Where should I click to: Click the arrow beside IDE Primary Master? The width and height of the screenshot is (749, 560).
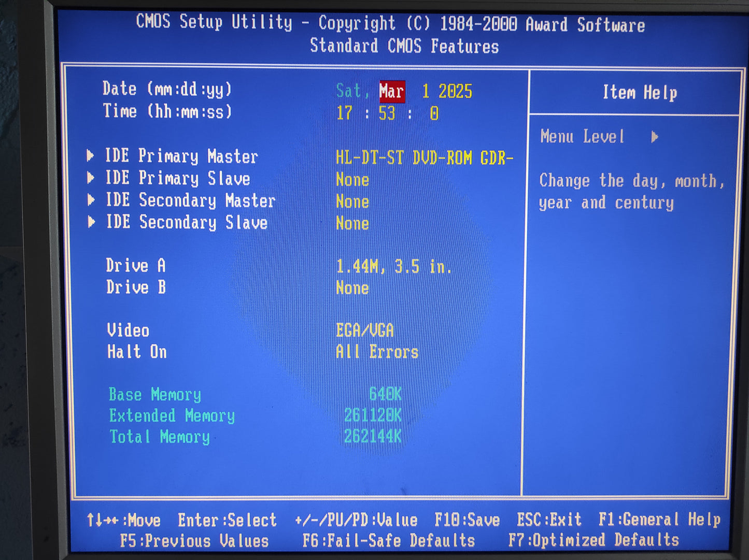click(91, 155)
